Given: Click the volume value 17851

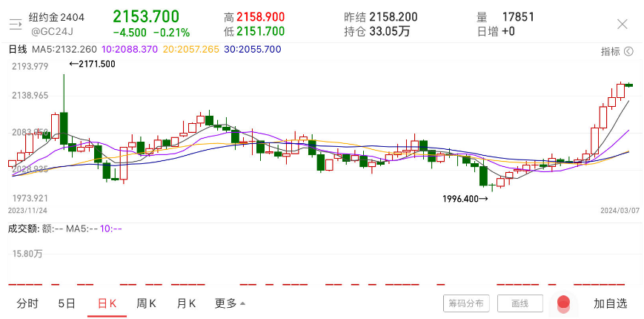Looking at the screenshot, I should (518, 17).
